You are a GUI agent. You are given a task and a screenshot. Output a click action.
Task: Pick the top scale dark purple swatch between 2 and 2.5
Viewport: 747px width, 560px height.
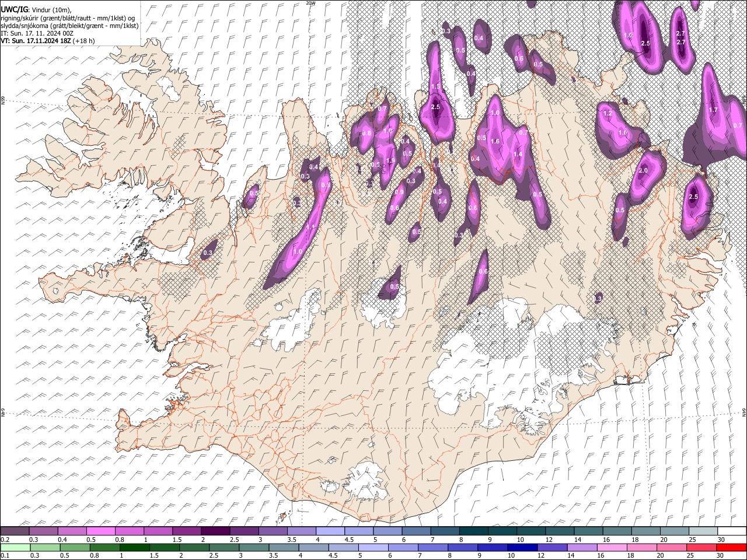point(215,531)
